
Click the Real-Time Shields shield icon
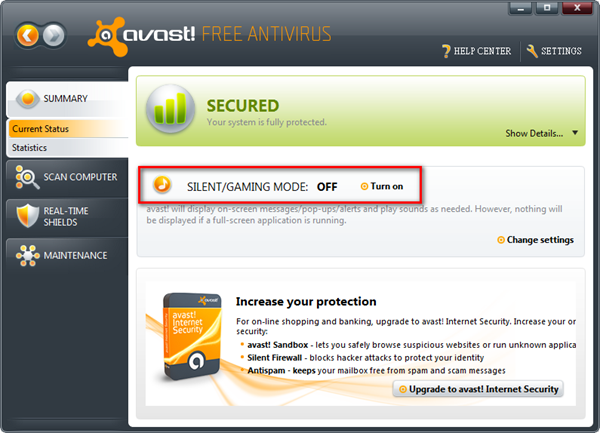click(x=28, y=216)
